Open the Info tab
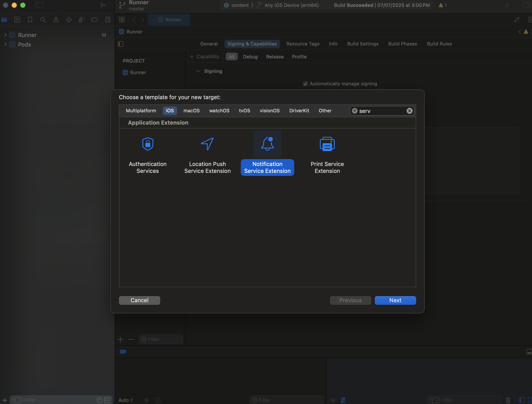 click(333, 44)
